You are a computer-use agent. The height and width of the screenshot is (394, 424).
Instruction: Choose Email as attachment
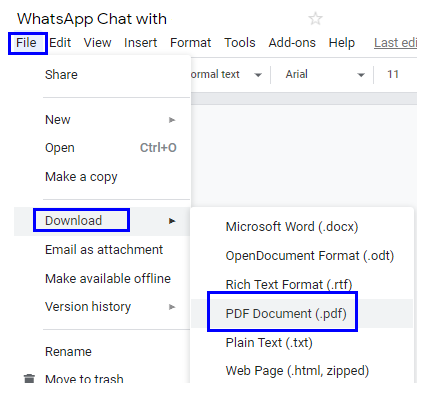point(104,250)
